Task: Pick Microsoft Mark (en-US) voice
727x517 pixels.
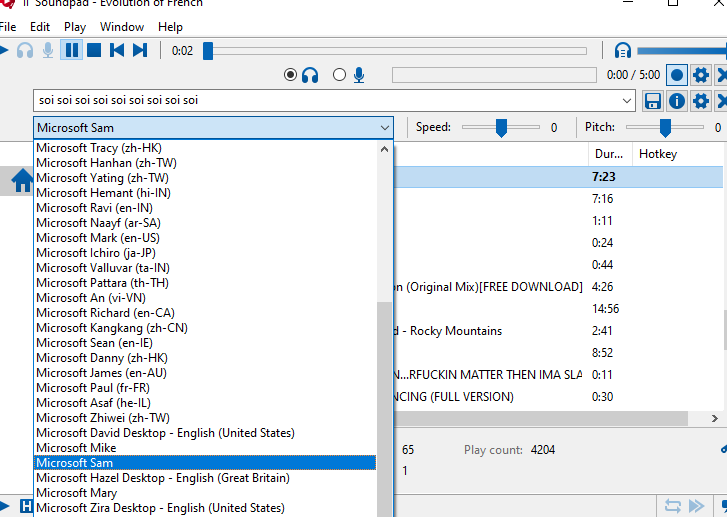Action: pyautogui.click(x=205, y=238)
